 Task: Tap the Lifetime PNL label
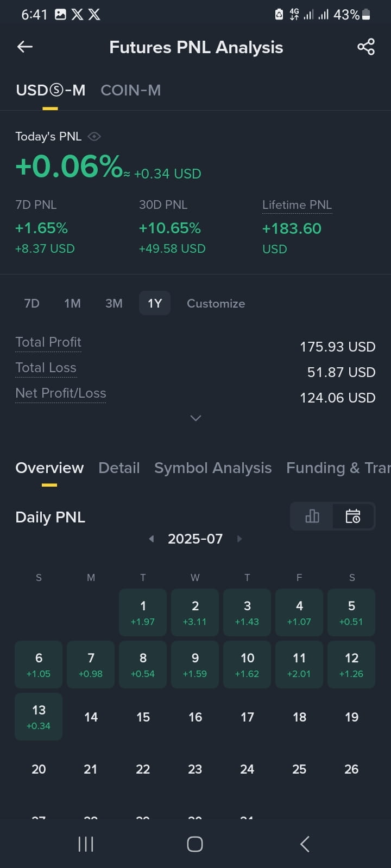[297, 205]
